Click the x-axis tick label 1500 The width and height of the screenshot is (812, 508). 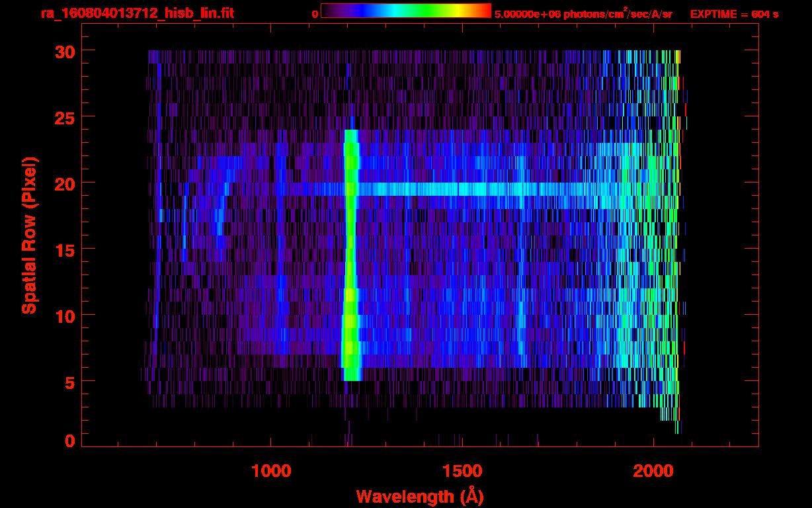pyautogui.click(x=462, y=471)
